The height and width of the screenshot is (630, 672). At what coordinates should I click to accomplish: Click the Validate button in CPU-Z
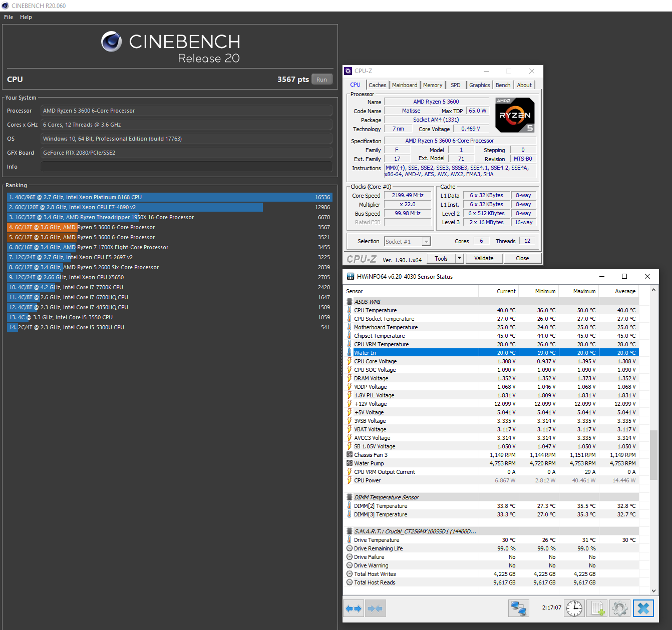[x=483, y=258]
